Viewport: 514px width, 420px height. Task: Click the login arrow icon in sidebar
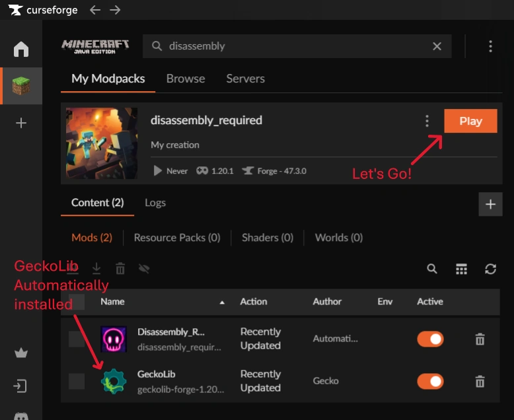point(20,386)
